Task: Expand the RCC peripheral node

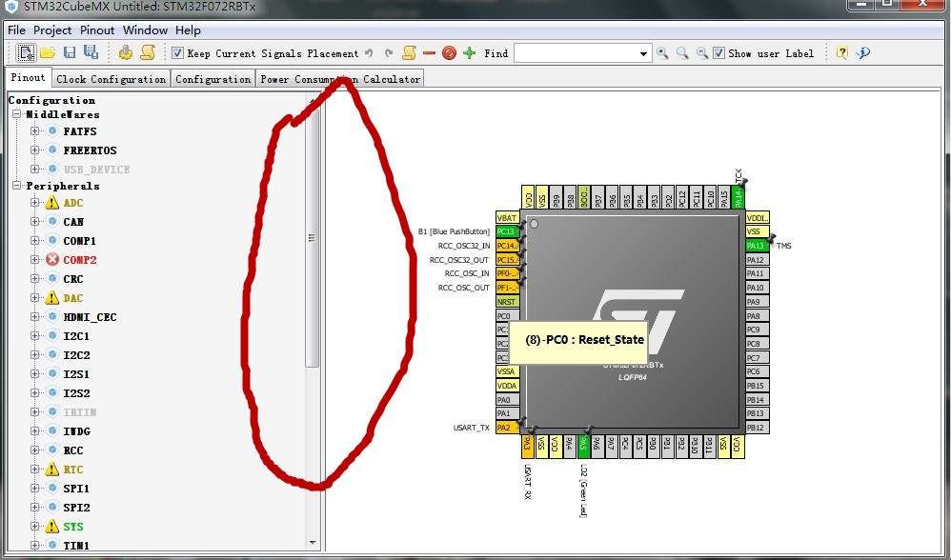Action: 34,450
